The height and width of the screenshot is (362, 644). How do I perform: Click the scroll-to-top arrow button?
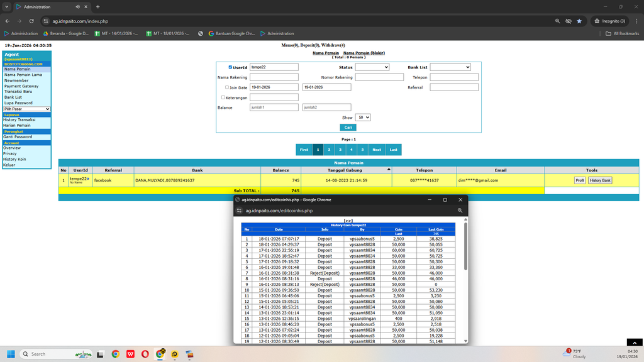click(x=635, y=343)
